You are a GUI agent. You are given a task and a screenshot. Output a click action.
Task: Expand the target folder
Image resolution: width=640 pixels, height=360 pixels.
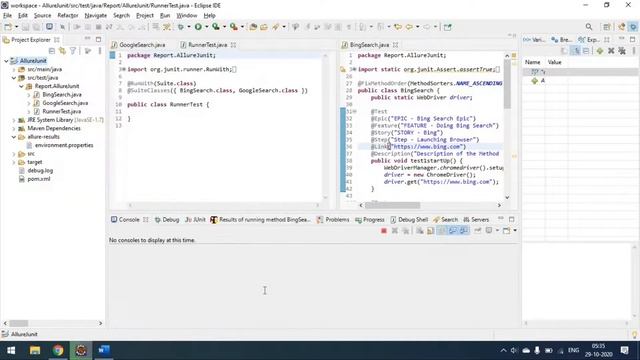click(14, 162)
